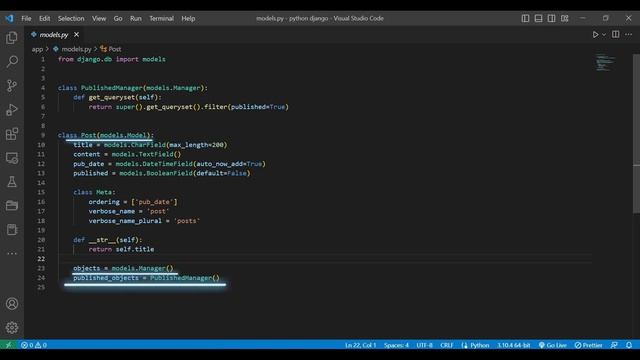640x360 pixels.
Task: Toggle the secondary side bar
Action: (551, 18)
